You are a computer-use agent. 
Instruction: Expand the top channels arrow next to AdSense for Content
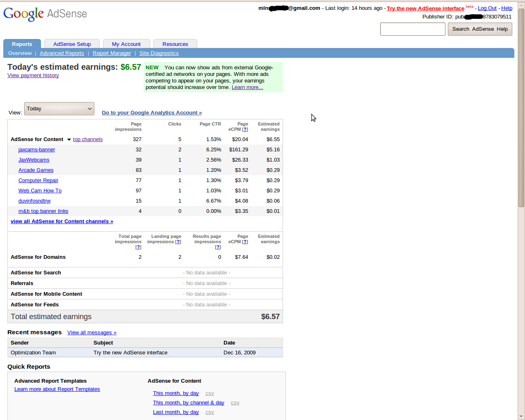click(69, 140)
